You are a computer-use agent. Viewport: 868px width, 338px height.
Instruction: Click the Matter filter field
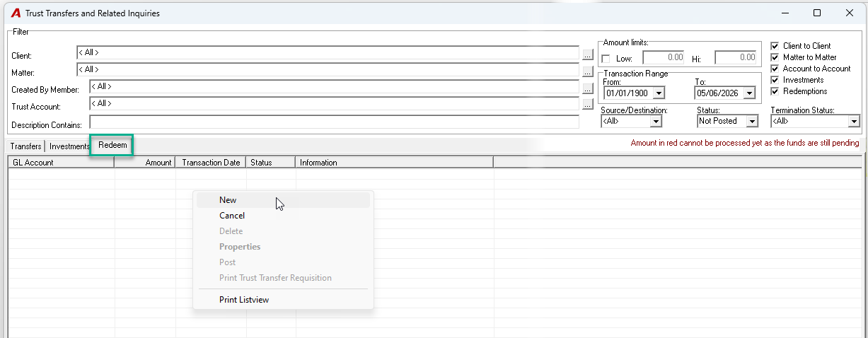[328, 70]
